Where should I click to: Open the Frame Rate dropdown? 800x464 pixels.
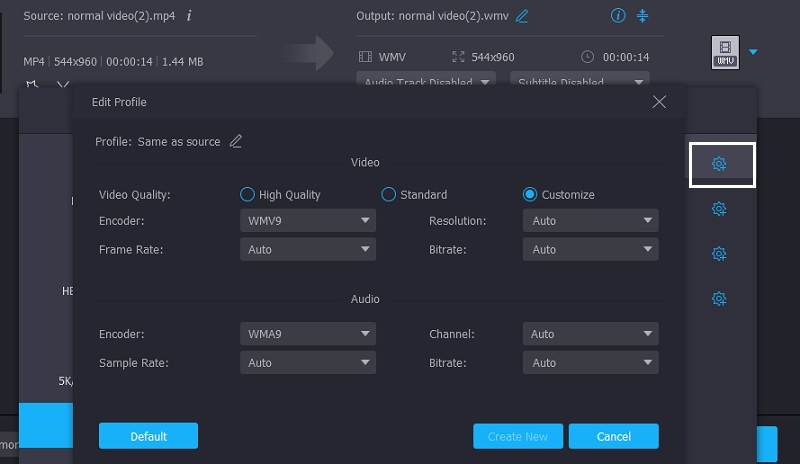pos(308,249)
